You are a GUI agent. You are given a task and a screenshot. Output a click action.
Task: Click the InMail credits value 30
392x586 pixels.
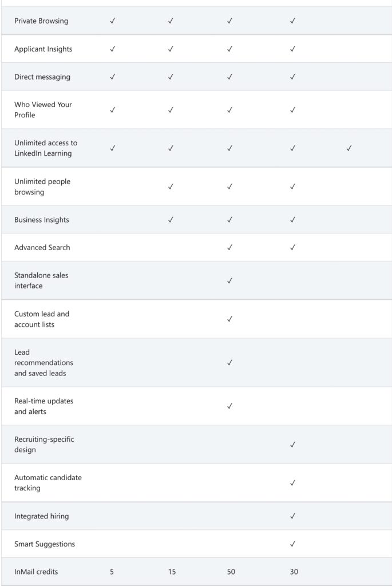click(294, 572)
